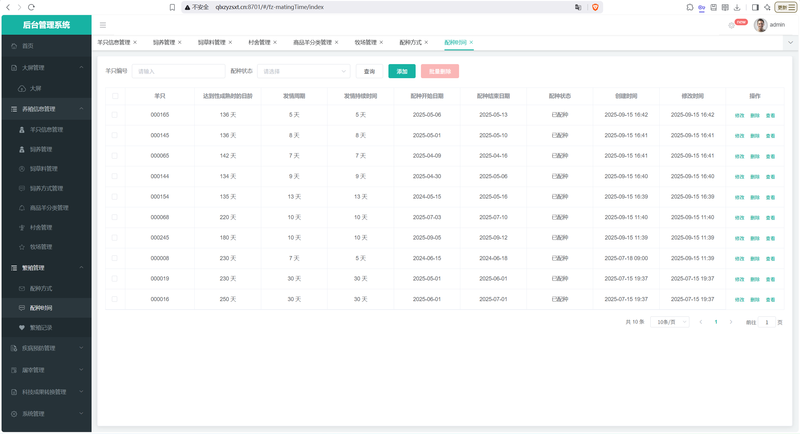Check the row checkbox for sheep 000154
Image resolution: width=800 pixels, height=434 pixels.
pyautogui.click(x=115, y=196)
